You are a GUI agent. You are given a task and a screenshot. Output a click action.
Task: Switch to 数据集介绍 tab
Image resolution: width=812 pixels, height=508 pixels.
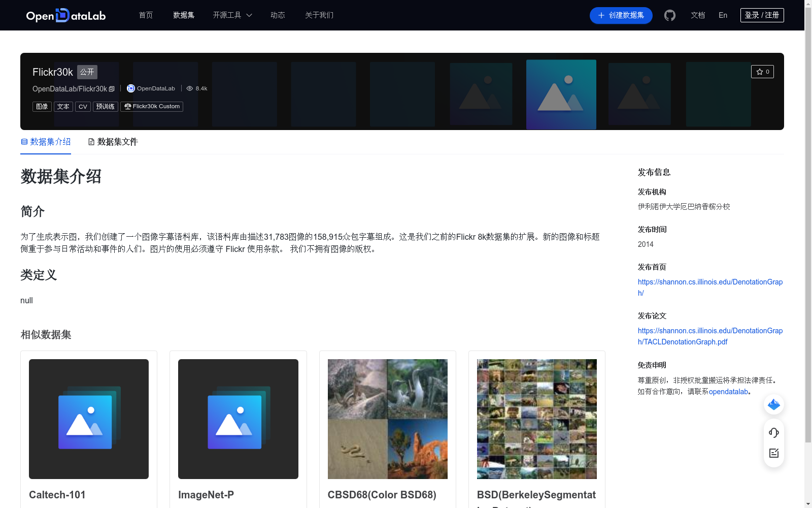coord(46,142)
